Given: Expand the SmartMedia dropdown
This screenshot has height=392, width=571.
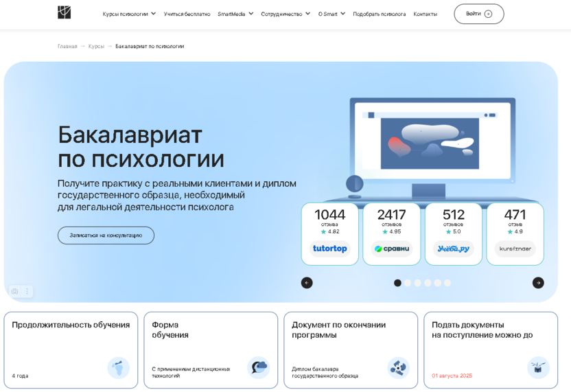Looking at the screenshot, I should pos(235,14).
